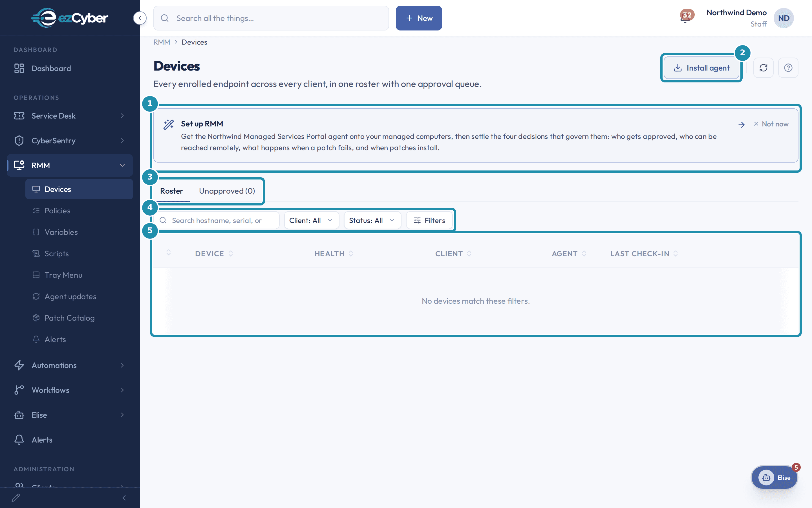The image size is (812, 508).
Task: Follow the arrow to start RMM setup
Action: tap(742, 125)
